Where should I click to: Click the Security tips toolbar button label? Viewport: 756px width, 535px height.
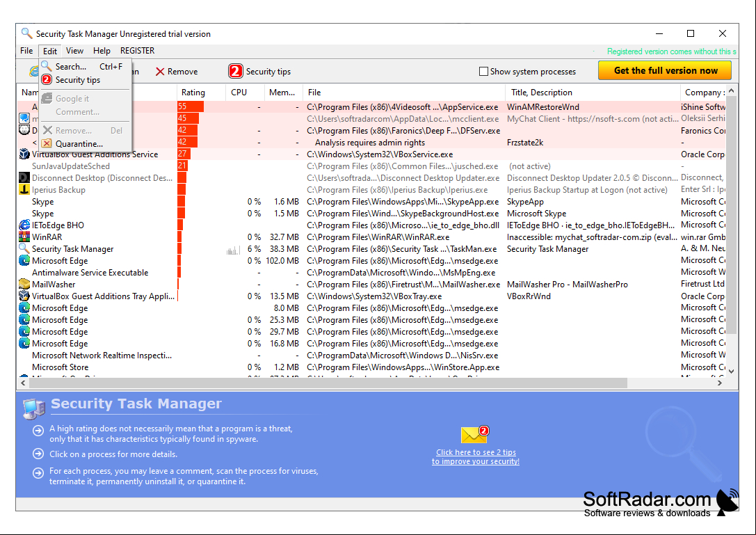268,72
